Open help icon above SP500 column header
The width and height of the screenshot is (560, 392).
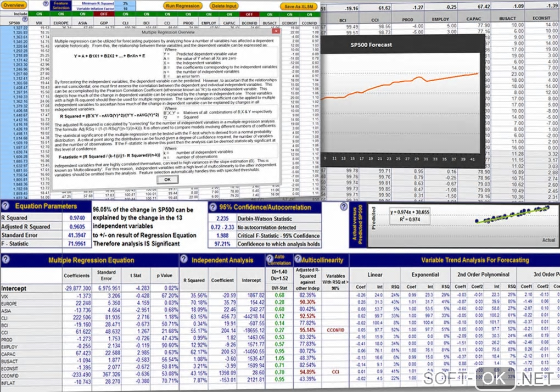pos(25,19)
